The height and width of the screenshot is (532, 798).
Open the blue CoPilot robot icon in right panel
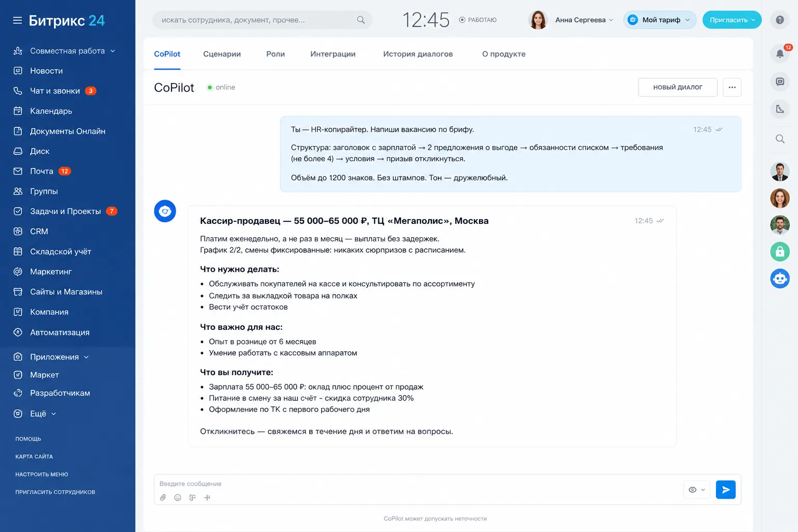(x=780, y=278)
